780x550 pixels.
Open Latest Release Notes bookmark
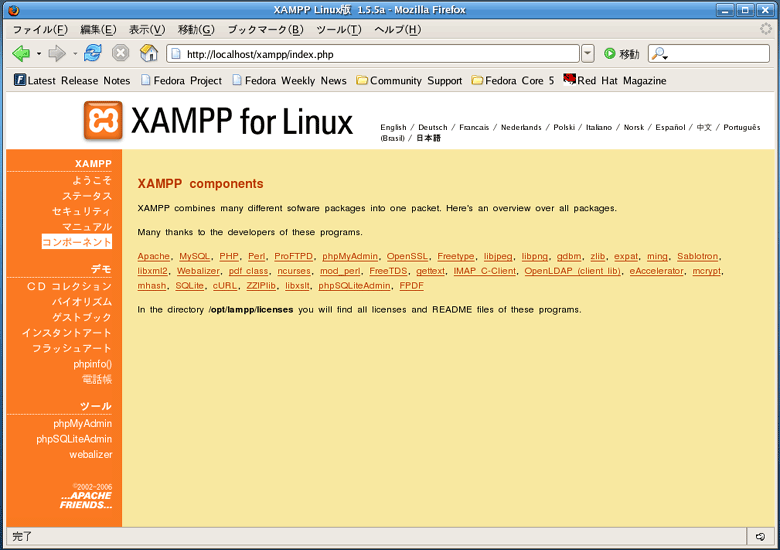(x=72, y=80)
